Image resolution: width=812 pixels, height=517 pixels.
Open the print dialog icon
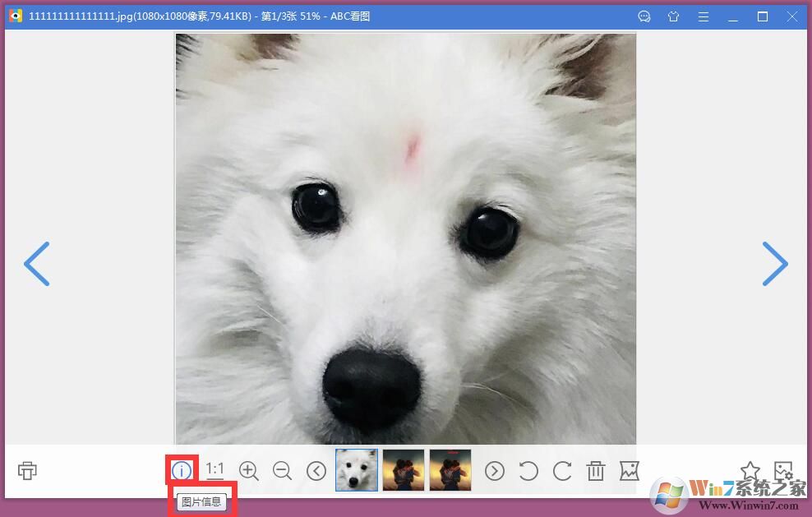[x=27, y=470]
